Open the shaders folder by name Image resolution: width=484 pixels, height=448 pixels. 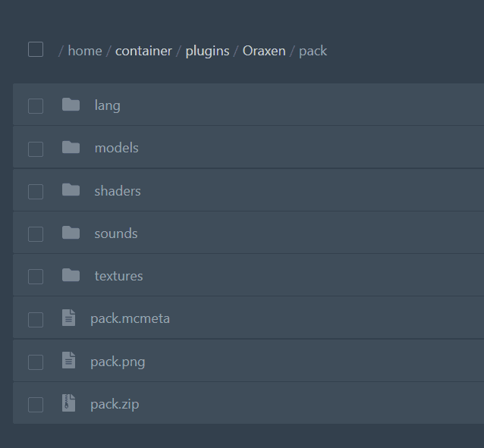[x=118, y=190]
